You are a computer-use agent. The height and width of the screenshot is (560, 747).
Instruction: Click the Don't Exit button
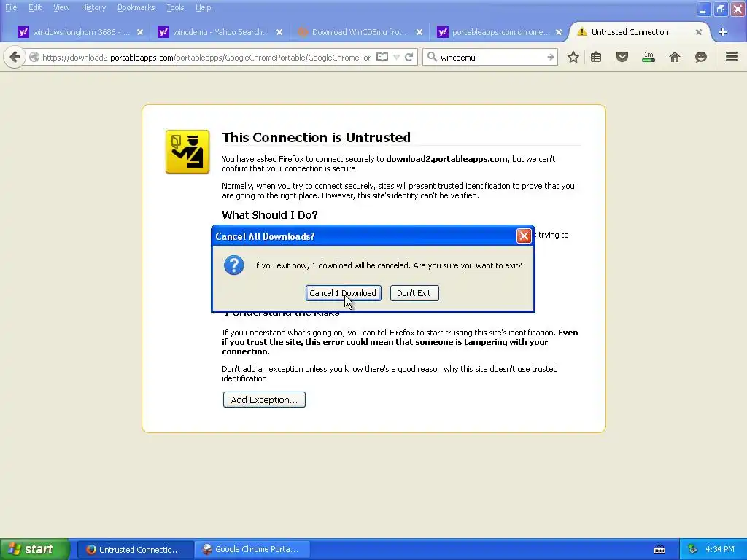(414, 293)
